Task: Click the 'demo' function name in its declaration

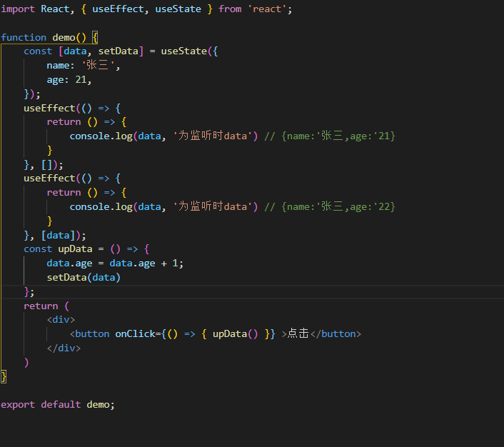Action: [64, 37]
